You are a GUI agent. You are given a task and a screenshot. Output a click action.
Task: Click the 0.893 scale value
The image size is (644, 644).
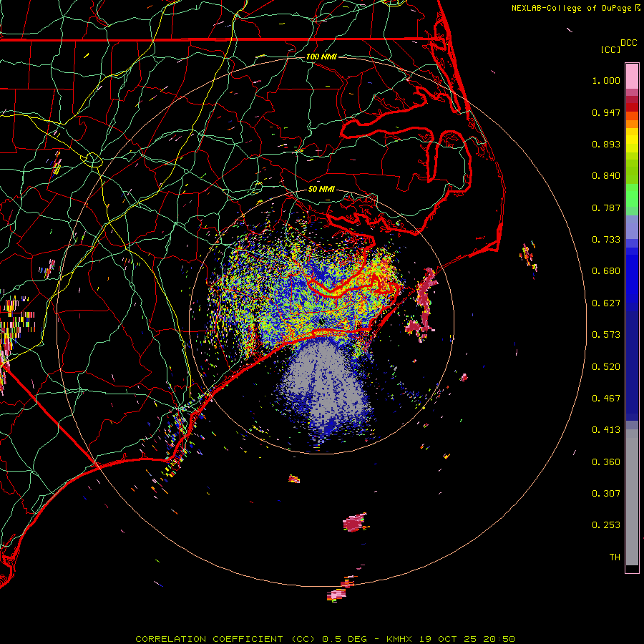[606, 144]
